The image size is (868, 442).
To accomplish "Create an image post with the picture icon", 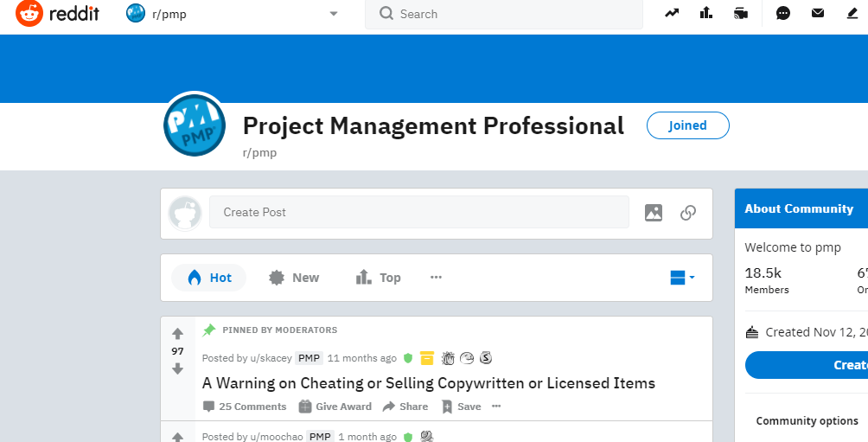I will pos(654,213).
